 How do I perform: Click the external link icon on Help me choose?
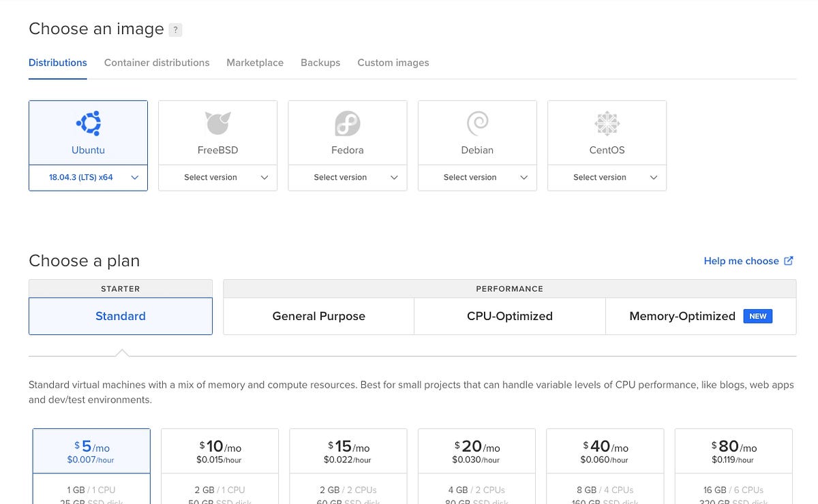coord(789,260)
